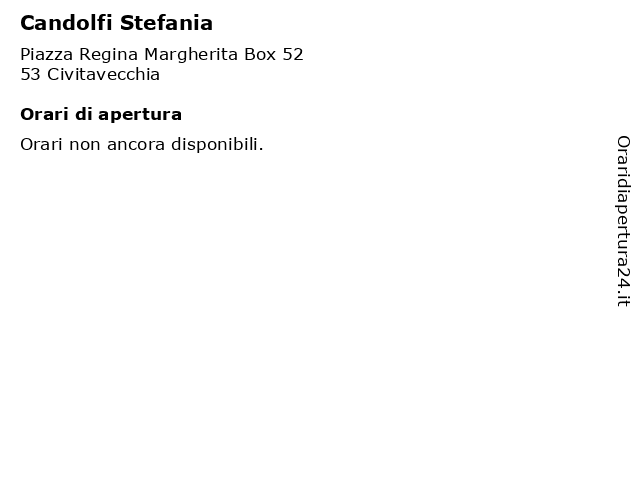This screenshot has width=640, height=480.
Task: Select the word apertura in the bold heading
Action: [140, 116]
